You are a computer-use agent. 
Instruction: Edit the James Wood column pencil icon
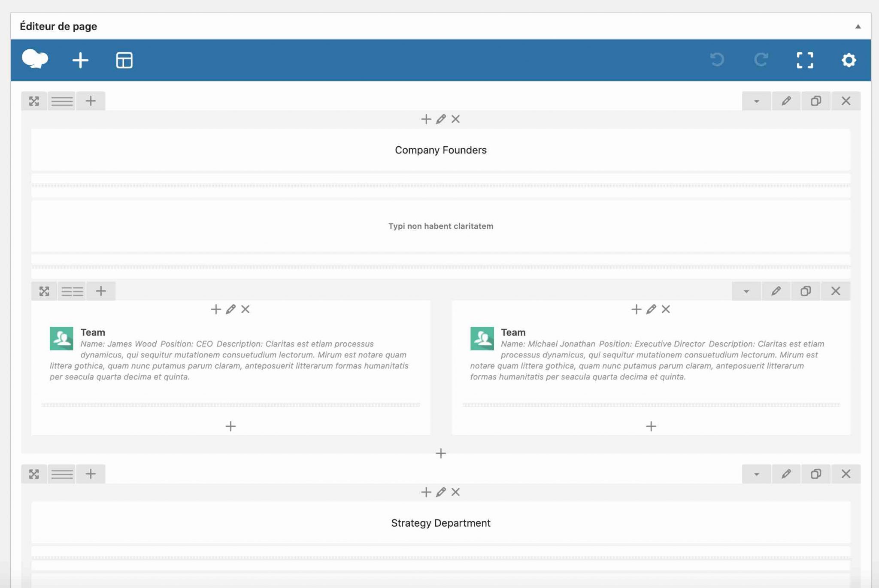tap(230, 309)
